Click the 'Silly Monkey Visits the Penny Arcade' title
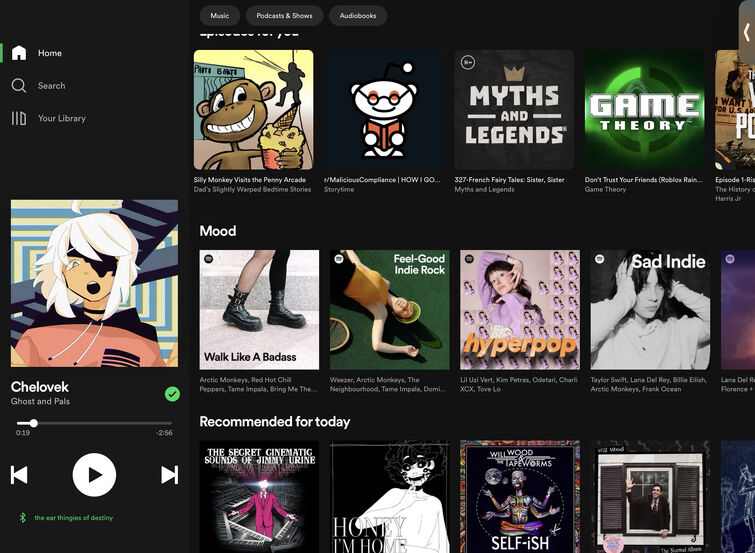755x553 pixels. click(249, 180)
